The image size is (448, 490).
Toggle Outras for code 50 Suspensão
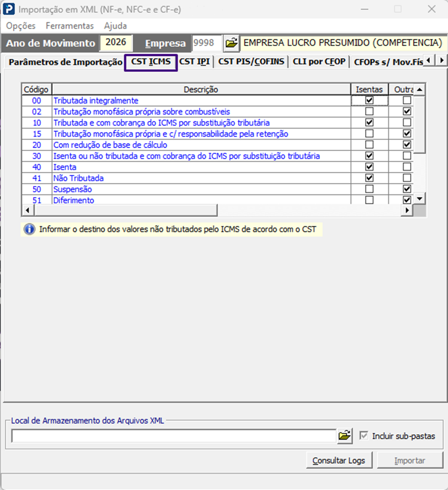tap(407, 189)
